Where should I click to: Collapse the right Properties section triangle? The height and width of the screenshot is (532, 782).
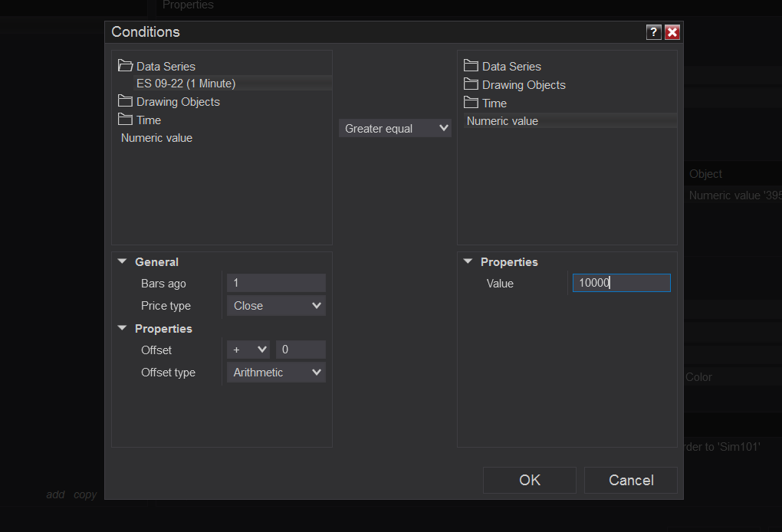[x=468, y=261]
